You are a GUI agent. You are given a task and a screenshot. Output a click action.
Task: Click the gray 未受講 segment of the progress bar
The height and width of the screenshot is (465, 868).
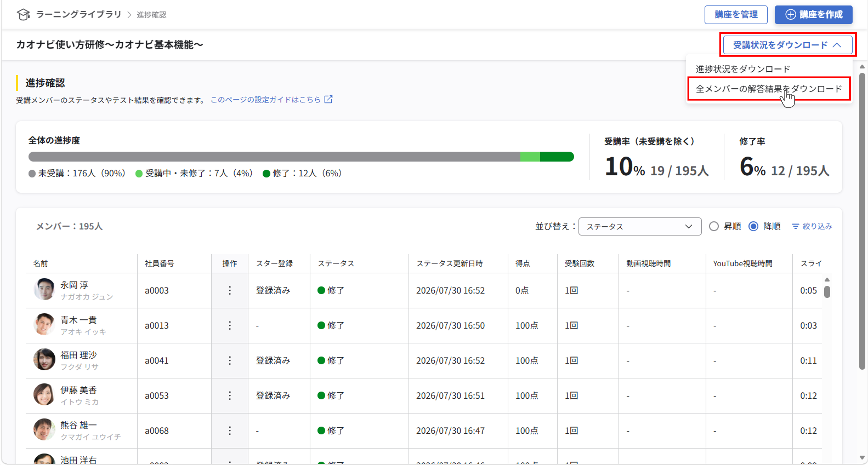[x=274, y=157]
